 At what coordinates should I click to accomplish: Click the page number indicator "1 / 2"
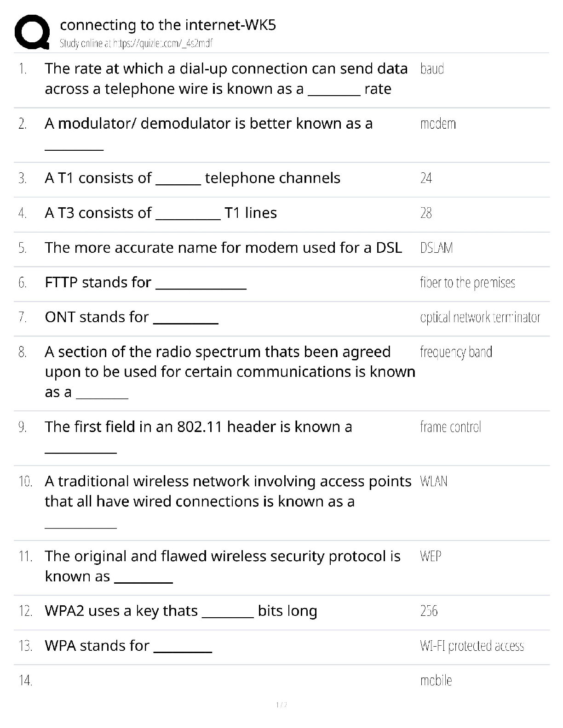click(x=281, y=705)
